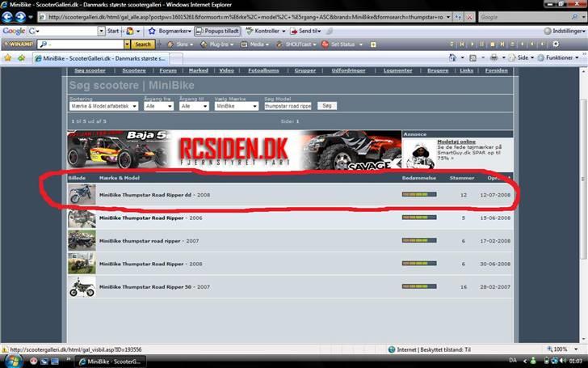Image resolution: width=588 pixels, height=368 pixels.
Task: Open the Video nav link
Action: [226, 70]
